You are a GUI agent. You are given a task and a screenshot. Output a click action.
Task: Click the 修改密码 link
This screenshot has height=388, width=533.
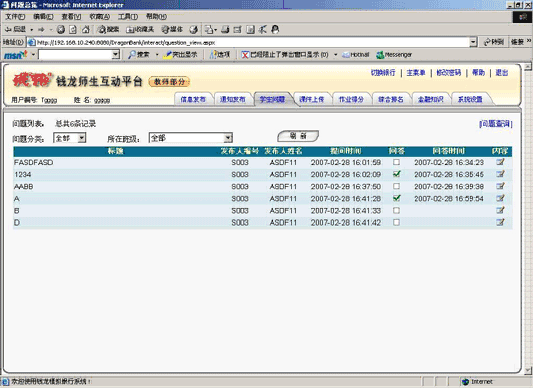[449, 72]
